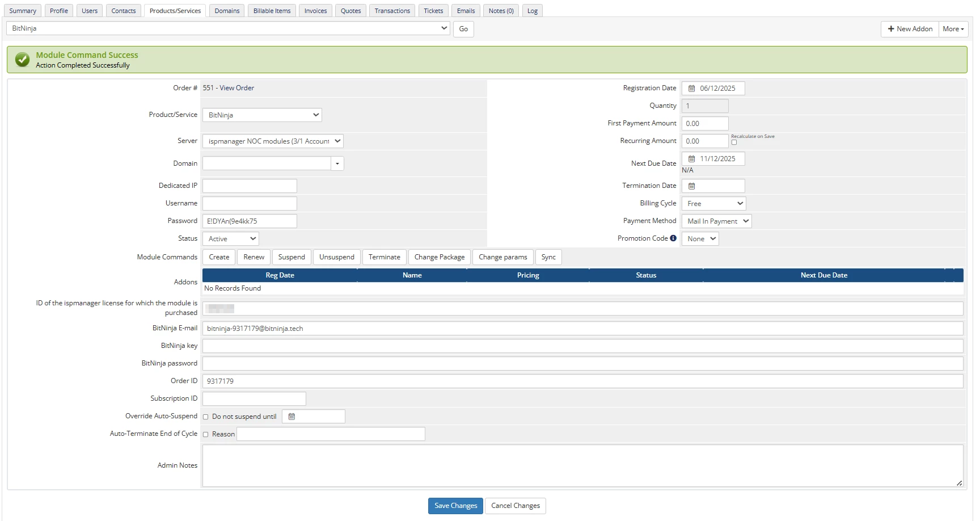Enable the Recalculate on Save checkbox
This screenshot has width=980, height=521.
[x=734, y=142]
